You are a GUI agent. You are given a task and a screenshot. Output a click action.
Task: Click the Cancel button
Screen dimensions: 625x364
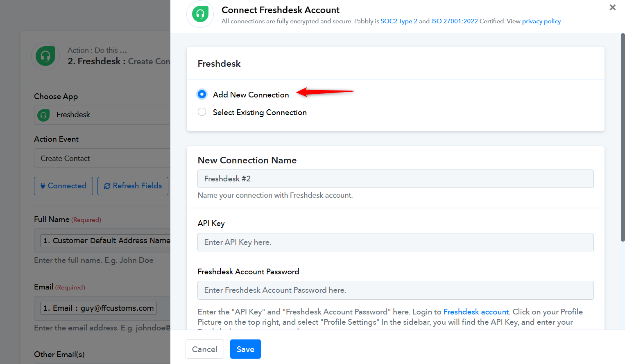pyautogui.click(x=205, y=349)
